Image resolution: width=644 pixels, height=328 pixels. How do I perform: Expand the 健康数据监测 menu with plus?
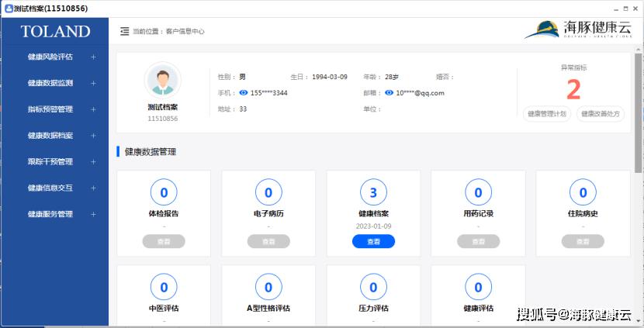(93, 83)
